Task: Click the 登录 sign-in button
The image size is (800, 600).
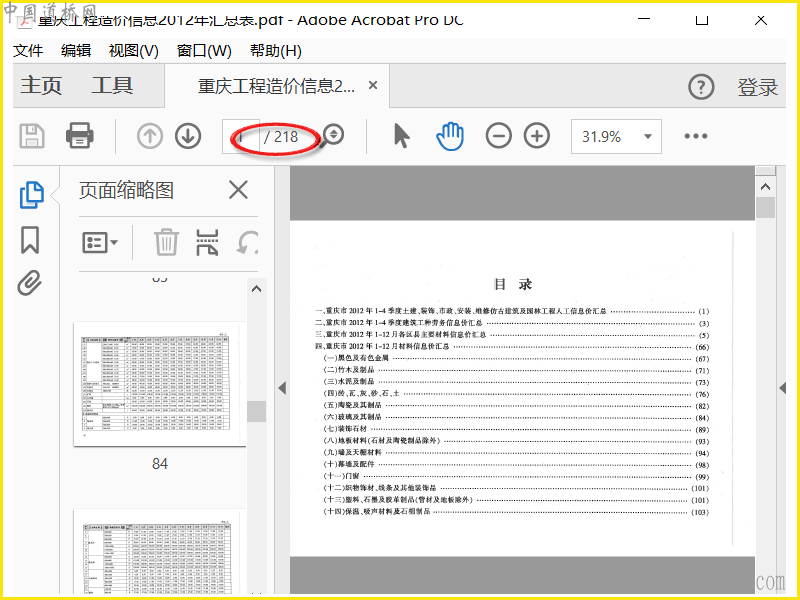Action: point(758,87)
